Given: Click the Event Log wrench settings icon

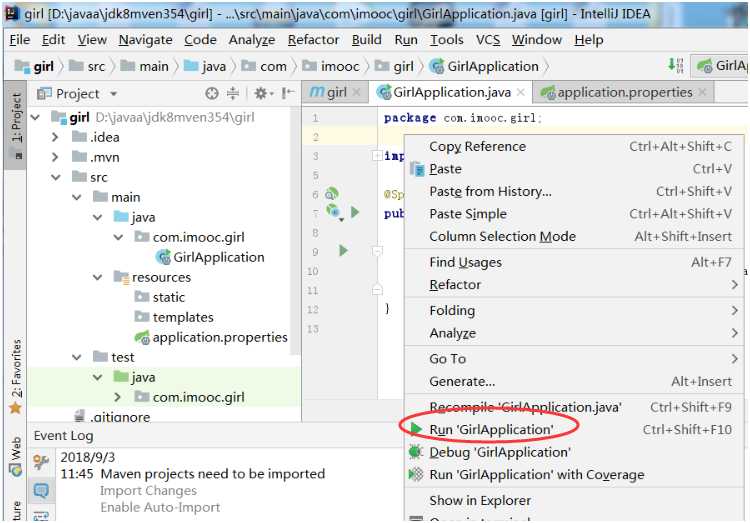Looking at the screenshot, I should click(41, 462).
